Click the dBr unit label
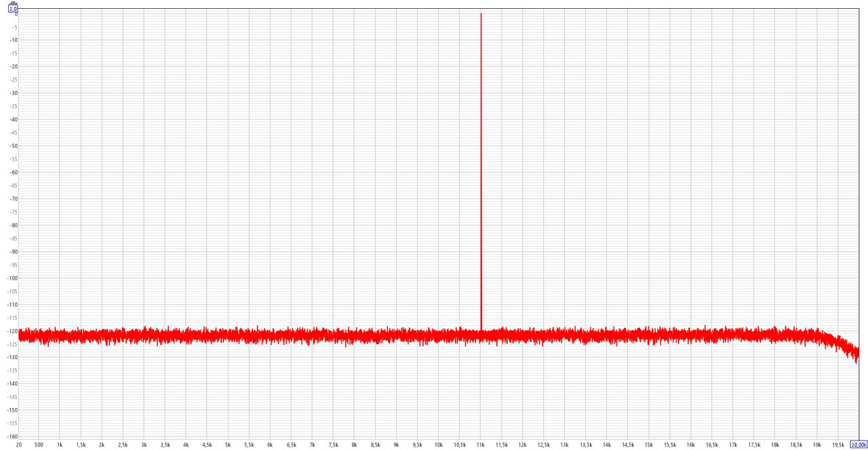This screenshot has height=450, width=868. point(13,3)
